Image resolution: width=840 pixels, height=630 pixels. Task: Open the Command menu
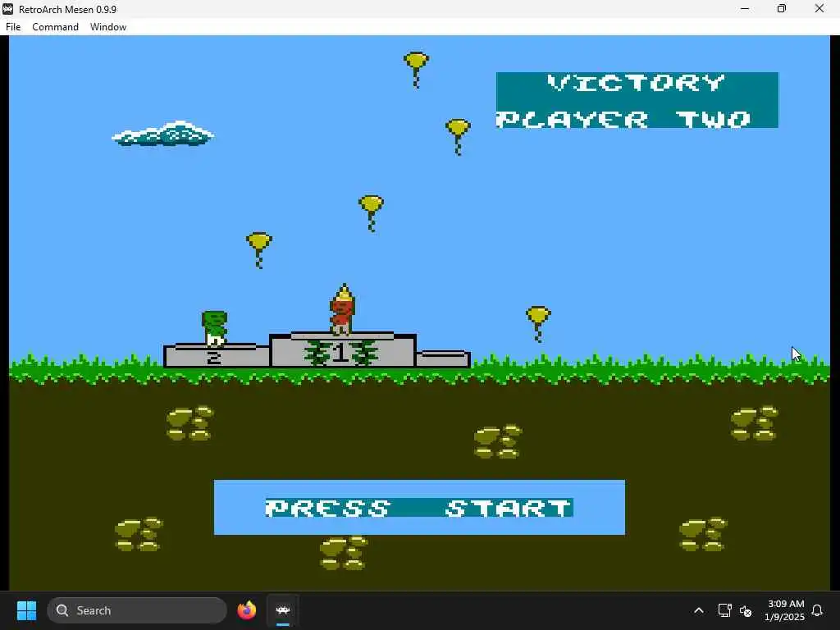55,27
